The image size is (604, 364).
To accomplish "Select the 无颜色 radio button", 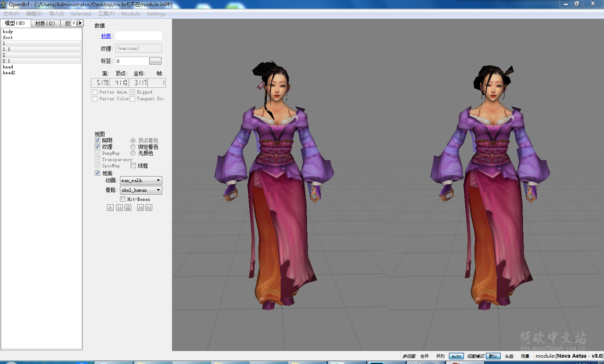I will coord(133,153).
